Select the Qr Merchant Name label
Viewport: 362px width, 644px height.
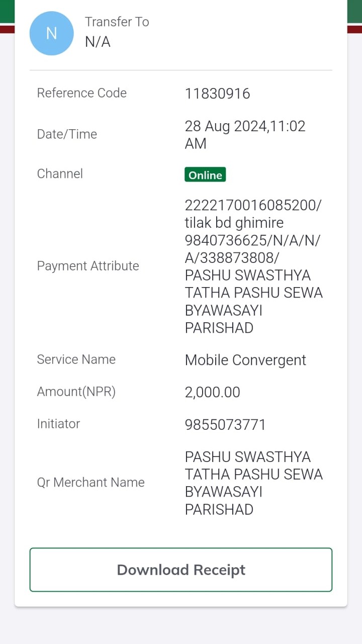click(x=90, y=483)
